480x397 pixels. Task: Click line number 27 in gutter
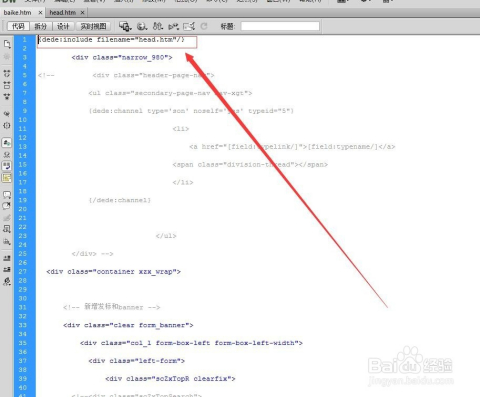23,272
